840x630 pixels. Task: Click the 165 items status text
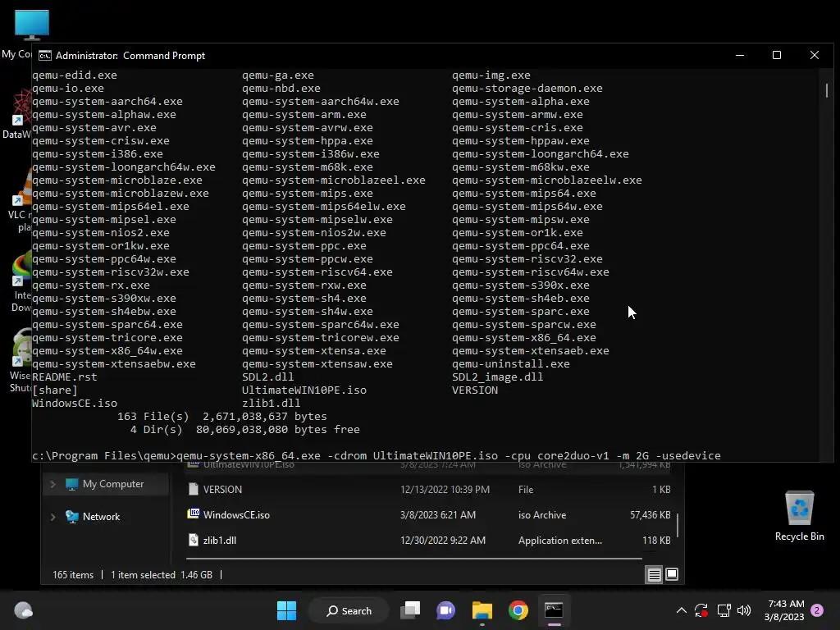(x=73, y=575)
